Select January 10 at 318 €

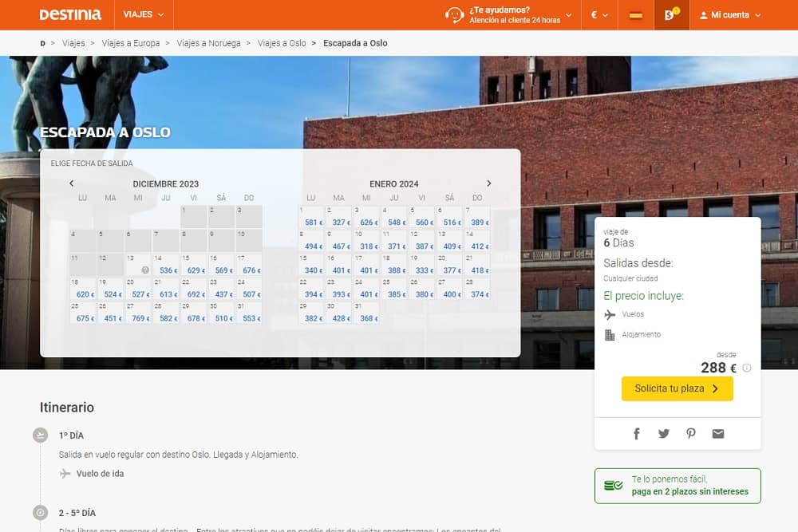pos(366,241)
